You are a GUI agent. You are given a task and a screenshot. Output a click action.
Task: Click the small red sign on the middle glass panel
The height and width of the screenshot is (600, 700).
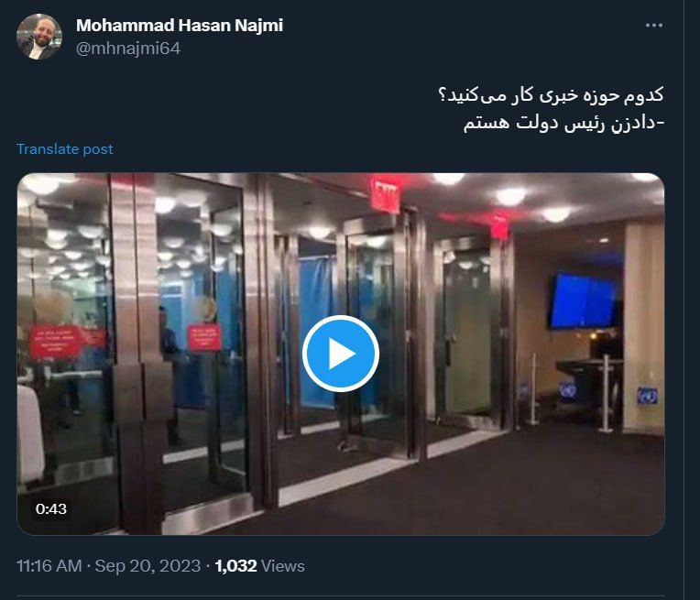[204, 337]
